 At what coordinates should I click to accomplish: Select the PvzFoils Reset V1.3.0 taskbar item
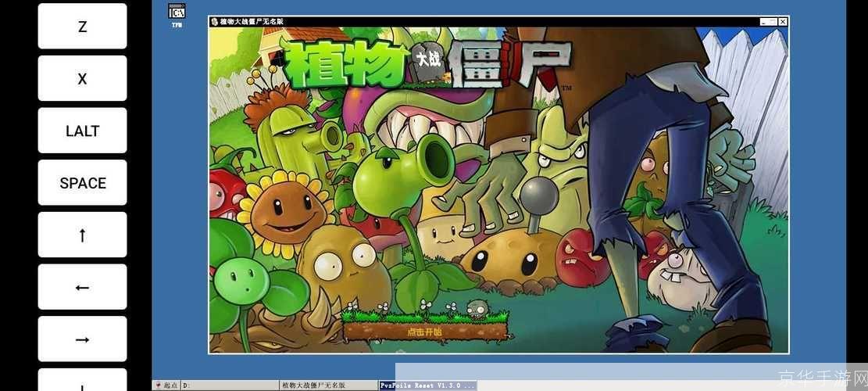(x=427, y=386)
